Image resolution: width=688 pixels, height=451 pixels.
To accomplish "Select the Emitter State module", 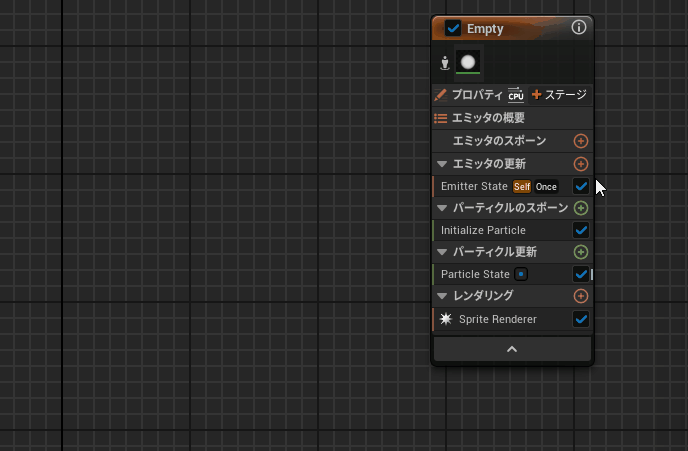I will click(512, 186).
